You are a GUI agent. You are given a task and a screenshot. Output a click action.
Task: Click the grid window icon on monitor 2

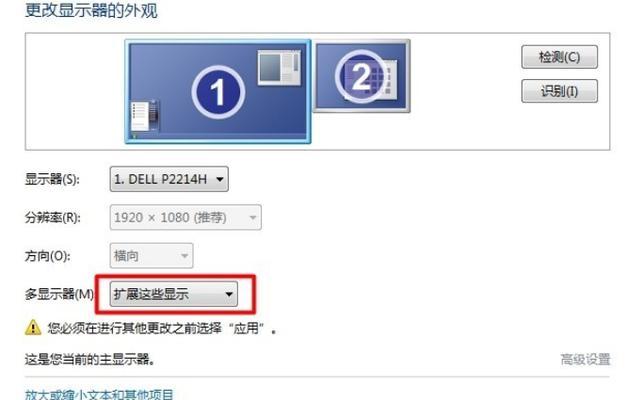click(x=385, y=79)
